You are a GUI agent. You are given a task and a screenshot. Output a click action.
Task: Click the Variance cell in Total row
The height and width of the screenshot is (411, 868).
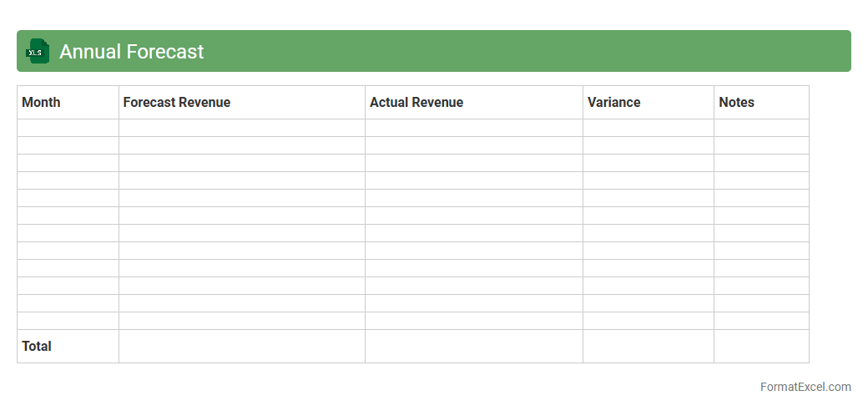648,346
